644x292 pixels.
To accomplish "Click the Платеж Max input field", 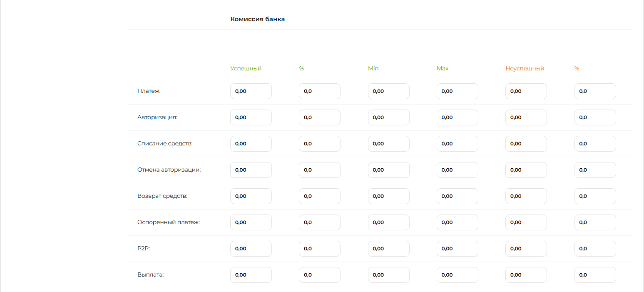I will pyautogui.click(x=457, y=91).
